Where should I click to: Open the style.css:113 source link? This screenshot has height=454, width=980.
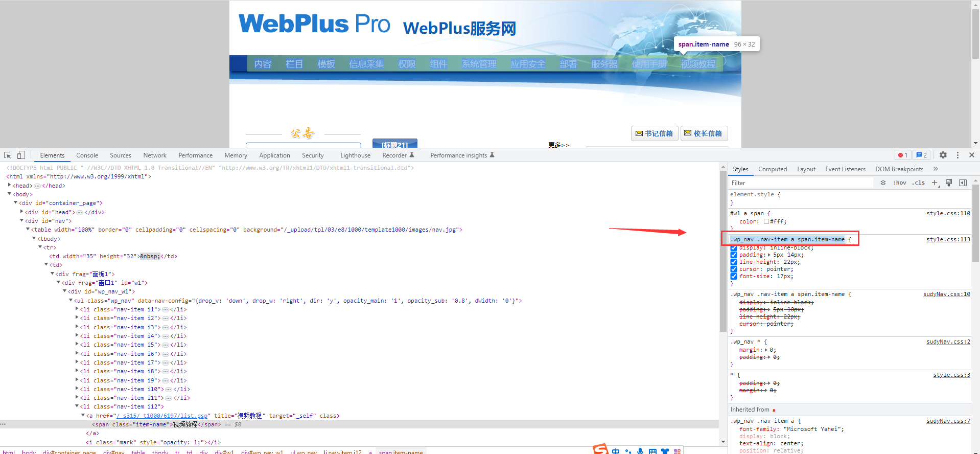(948, 239)
